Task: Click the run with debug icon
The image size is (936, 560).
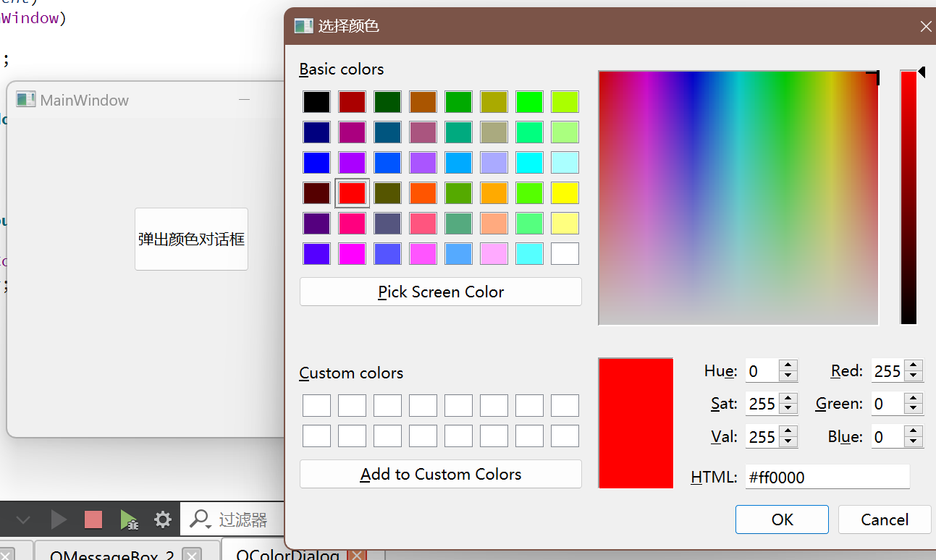Action: click(129, 519)
